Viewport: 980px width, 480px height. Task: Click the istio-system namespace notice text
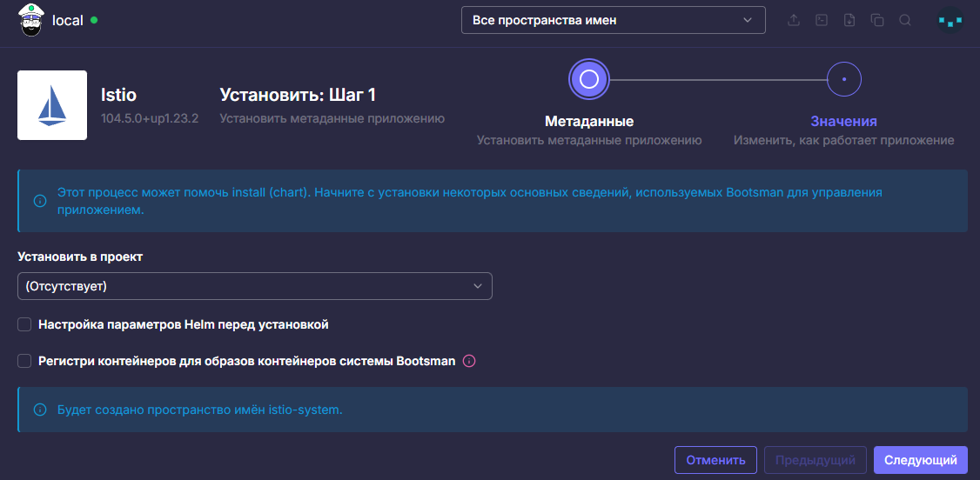point(200,410)
